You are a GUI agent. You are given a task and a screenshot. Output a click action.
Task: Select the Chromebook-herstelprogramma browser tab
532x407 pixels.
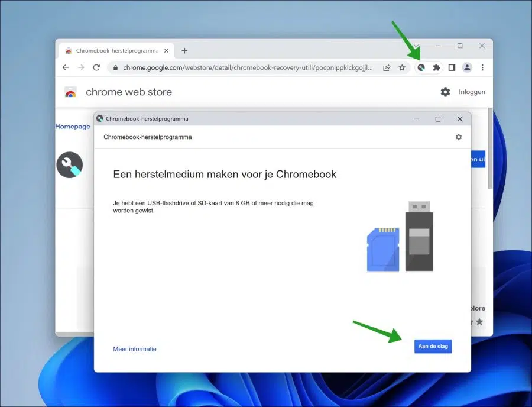coord(116,50)
